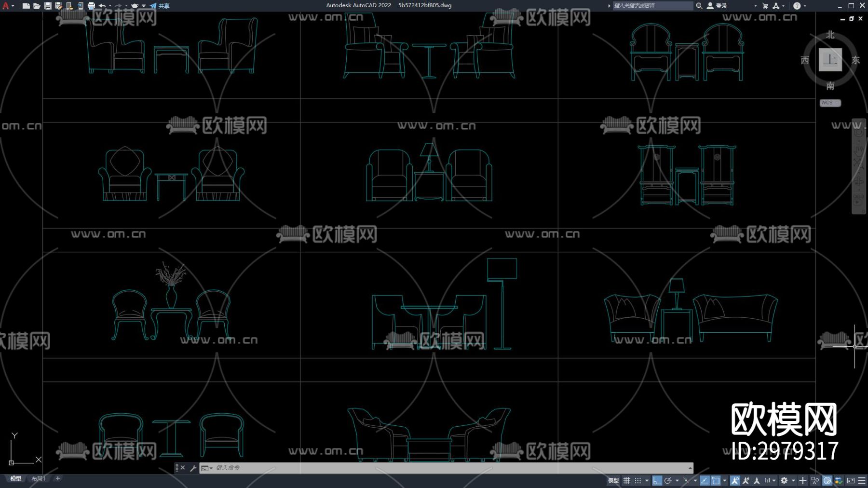This screenshot has width=868, height=488.
Task: Click the search magnifier icon
Action: pyautogui.click(x=699, y=6)
